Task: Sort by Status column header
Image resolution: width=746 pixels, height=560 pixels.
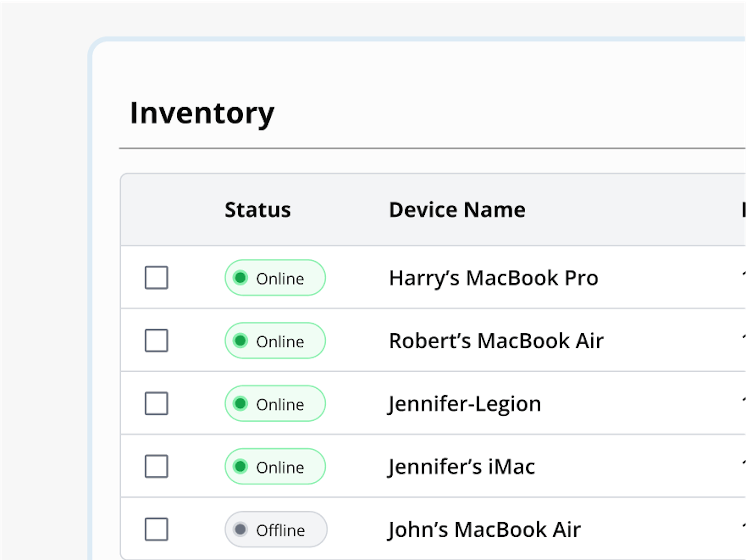Action: pyautogui.click(x=258, y=210)
